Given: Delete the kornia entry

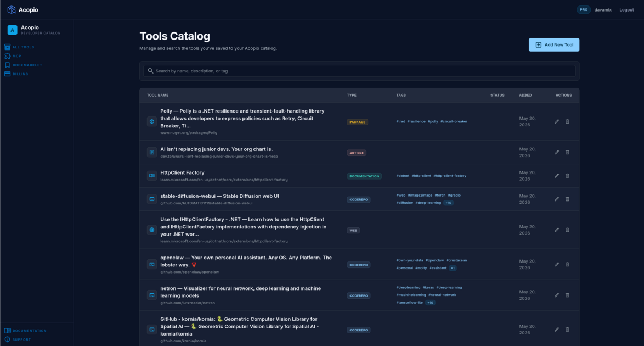Looking at the screenshot, I should (x=567, y=330).
